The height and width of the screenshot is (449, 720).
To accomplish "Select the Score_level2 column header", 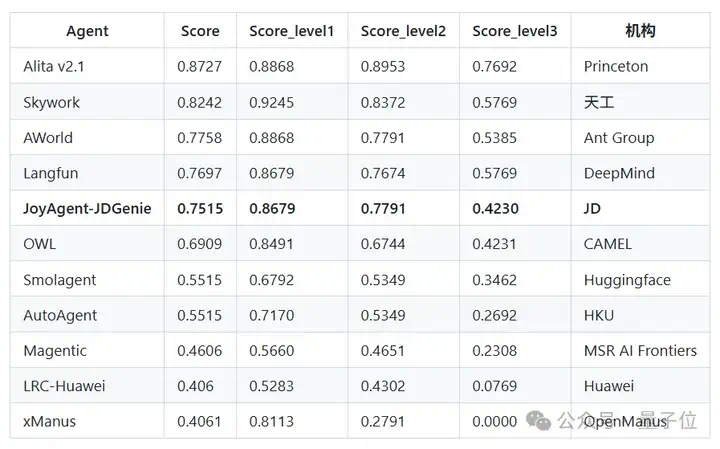I will (x=403, y=31).
